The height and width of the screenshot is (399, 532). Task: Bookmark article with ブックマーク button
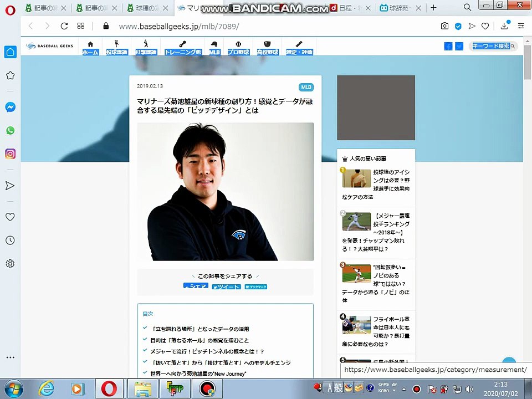pos(256,287)
